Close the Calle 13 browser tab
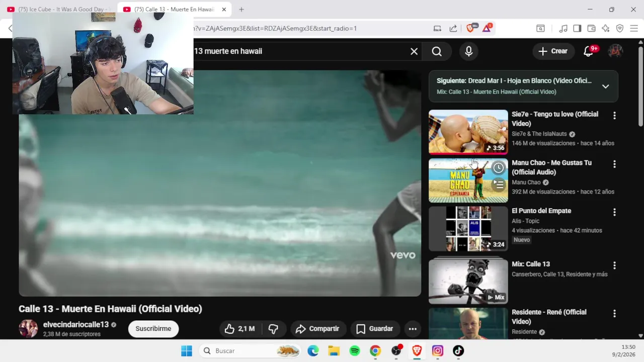Image resolution: width=644 pixels, height=362 pixels. [224, 9]
